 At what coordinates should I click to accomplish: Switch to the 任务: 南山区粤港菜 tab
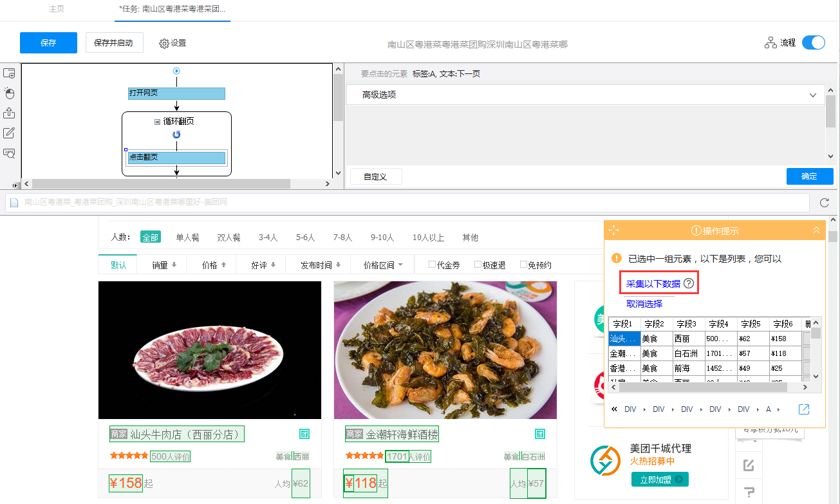click(172, 10)
